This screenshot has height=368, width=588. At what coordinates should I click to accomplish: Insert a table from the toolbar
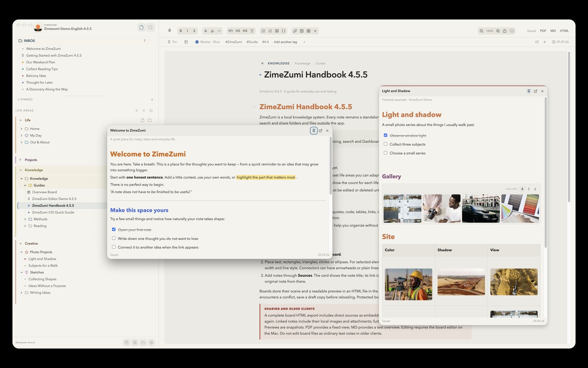(x=308, y=31)
